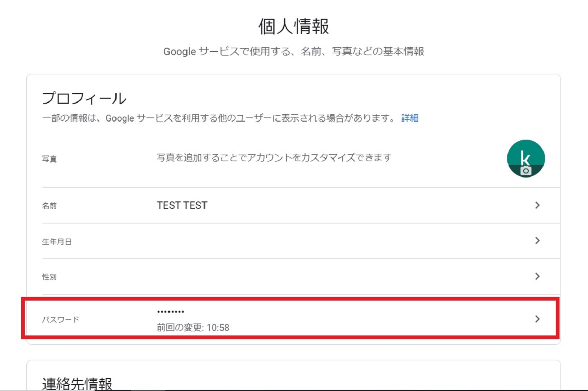Screen dimensions: 588x391
Task: Expand the 性別 row chevron
Action: coord(537,276)
